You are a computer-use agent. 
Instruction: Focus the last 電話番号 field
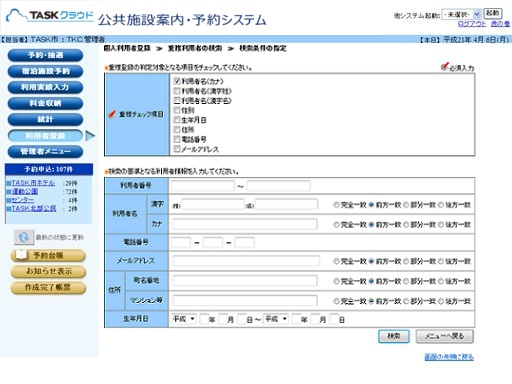tap(244, 242)
